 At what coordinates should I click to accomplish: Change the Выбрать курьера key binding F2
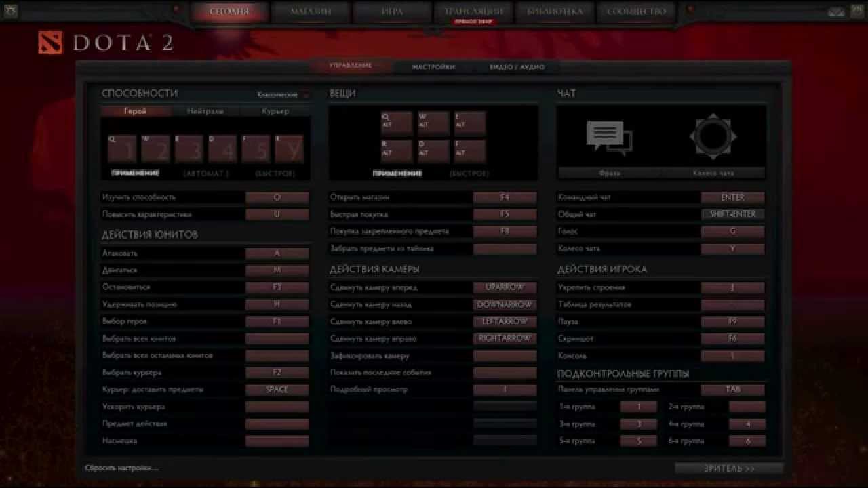277,372
